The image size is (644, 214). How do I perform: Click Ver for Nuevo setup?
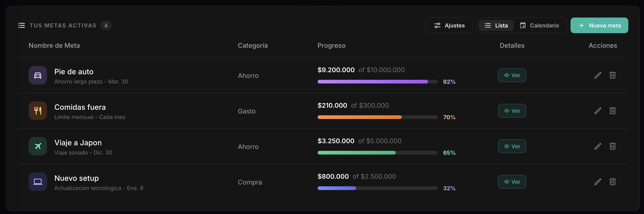click(512, 182)
